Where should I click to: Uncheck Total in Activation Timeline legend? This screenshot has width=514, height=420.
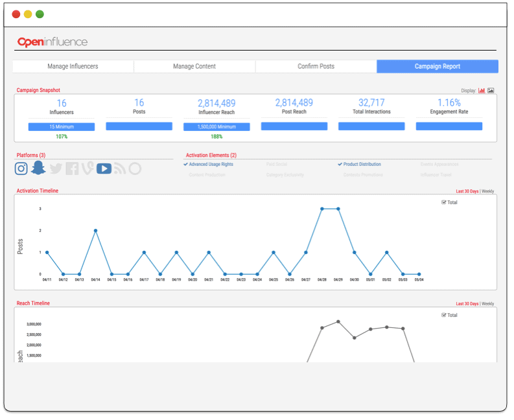[x=443, y=202]
